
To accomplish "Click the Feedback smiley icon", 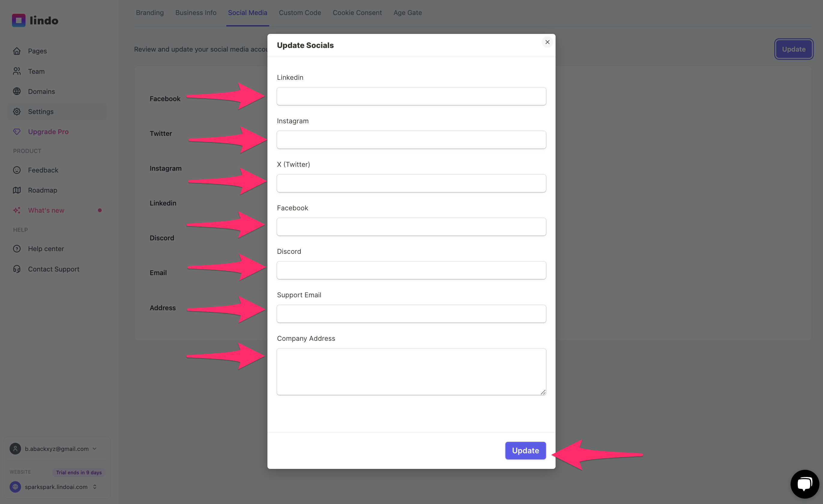I will point(17,170).
